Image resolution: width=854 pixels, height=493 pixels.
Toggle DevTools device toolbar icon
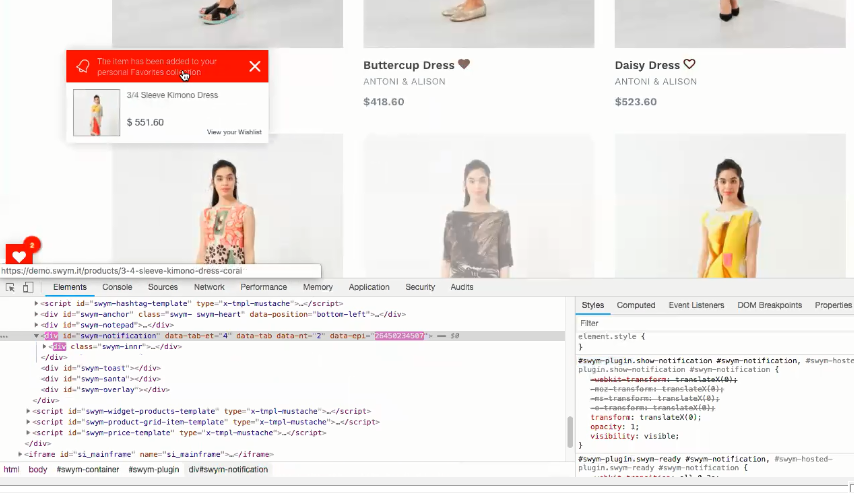[x=28, y=288]
